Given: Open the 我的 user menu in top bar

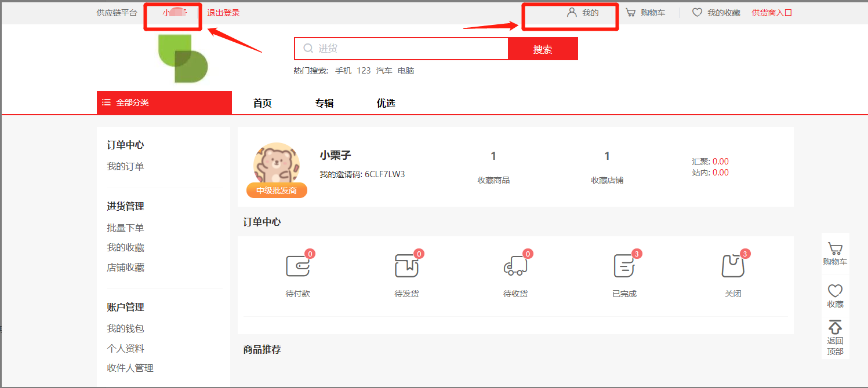Looking at the screenshot, I should (583, 13).
